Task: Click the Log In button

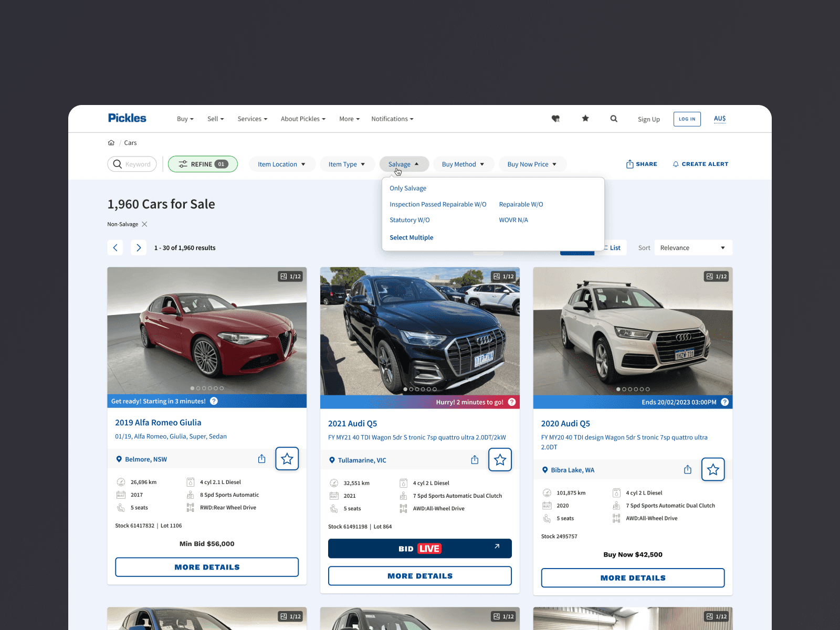Action: (x=687, y=119)
